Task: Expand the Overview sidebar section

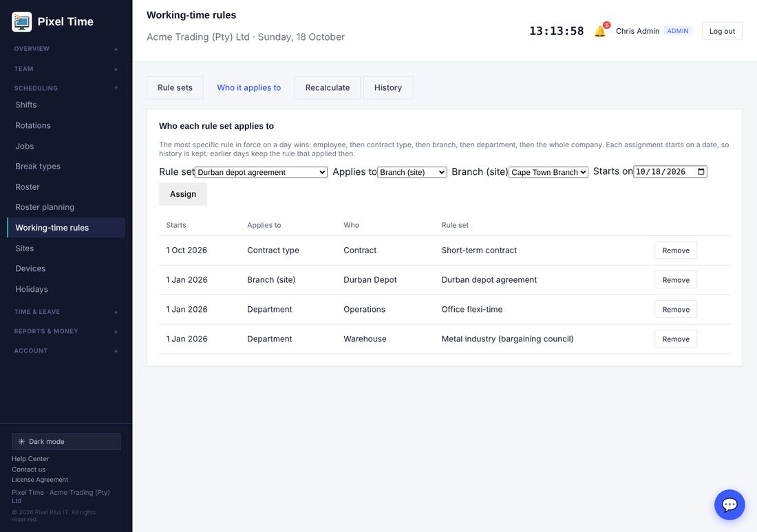Action: 66,49
